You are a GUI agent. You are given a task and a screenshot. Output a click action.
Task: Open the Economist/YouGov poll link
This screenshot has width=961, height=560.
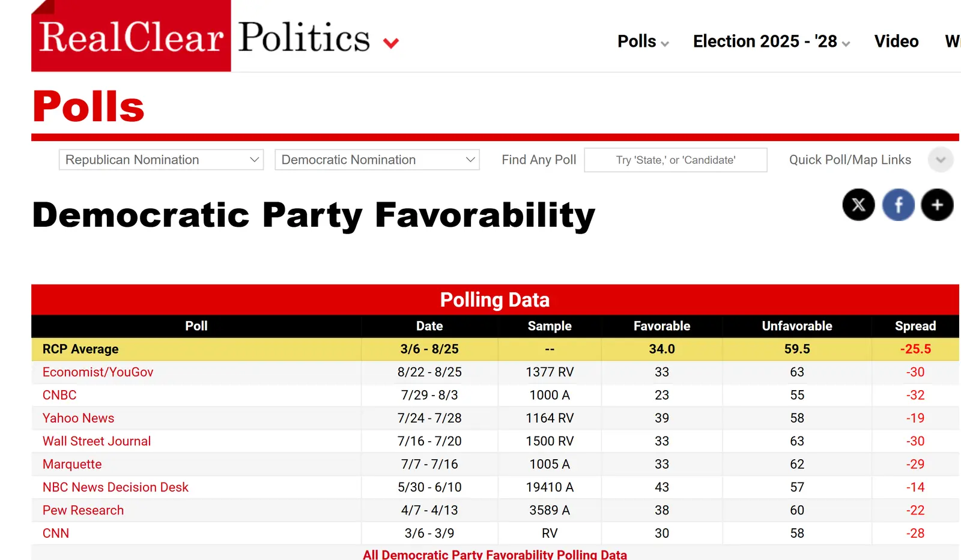pos(98,372)
